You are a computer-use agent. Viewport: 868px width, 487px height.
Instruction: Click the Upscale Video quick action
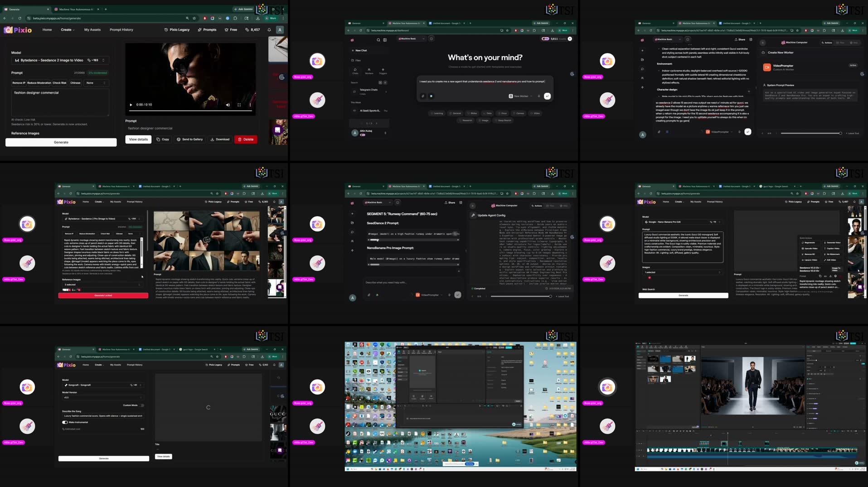(810, 249)
